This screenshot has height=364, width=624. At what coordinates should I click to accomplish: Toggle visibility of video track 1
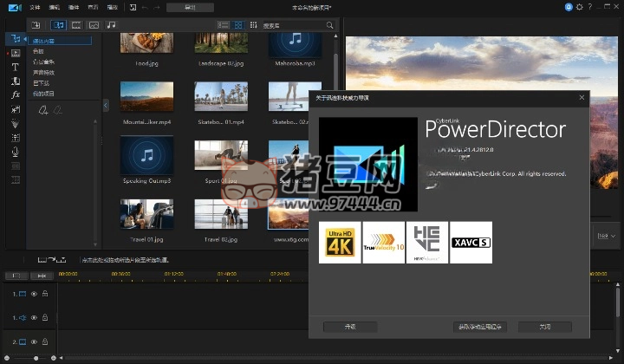tap(35, 294)
